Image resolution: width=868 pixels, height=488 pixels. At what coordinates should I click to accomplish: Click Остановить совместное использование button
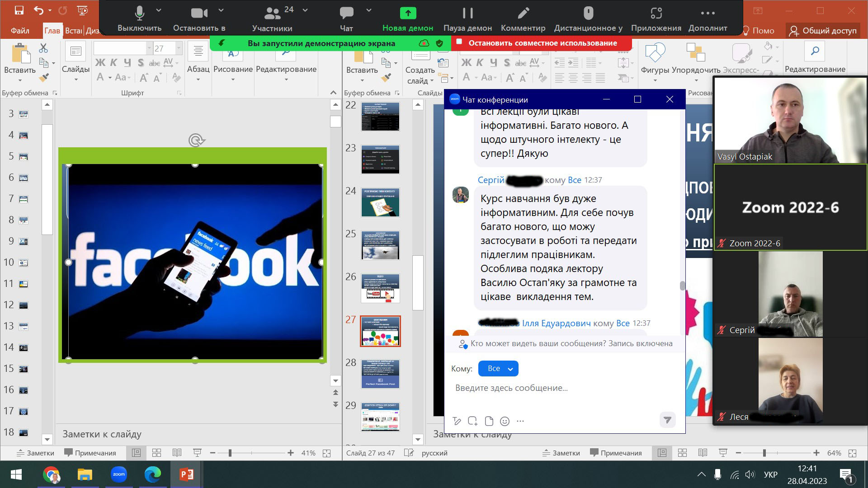(542, 43)
